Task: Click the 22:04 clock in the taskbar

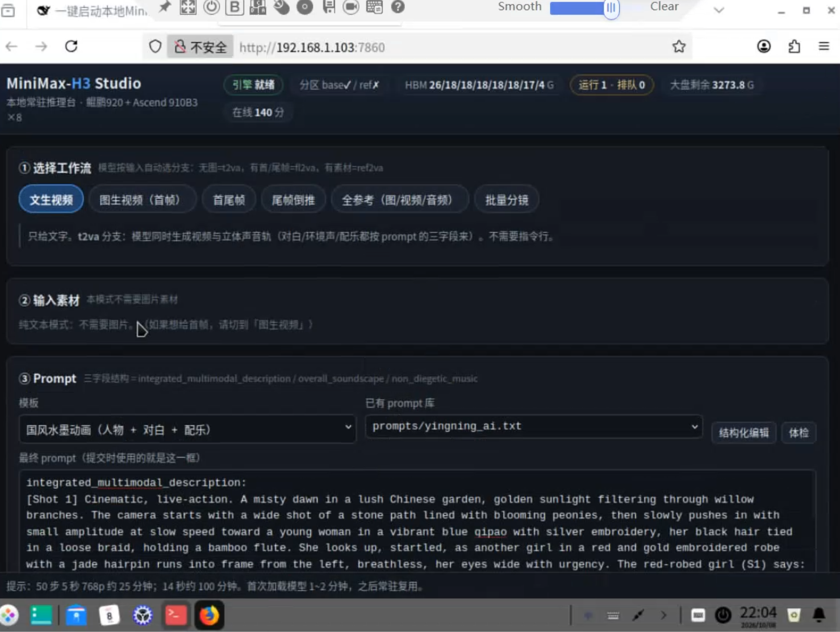Action: 758,614
